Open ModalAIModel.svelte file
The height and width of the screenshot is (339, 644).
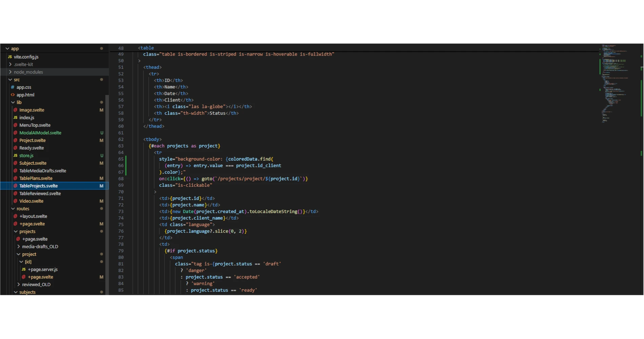click(x=40, y=133)
